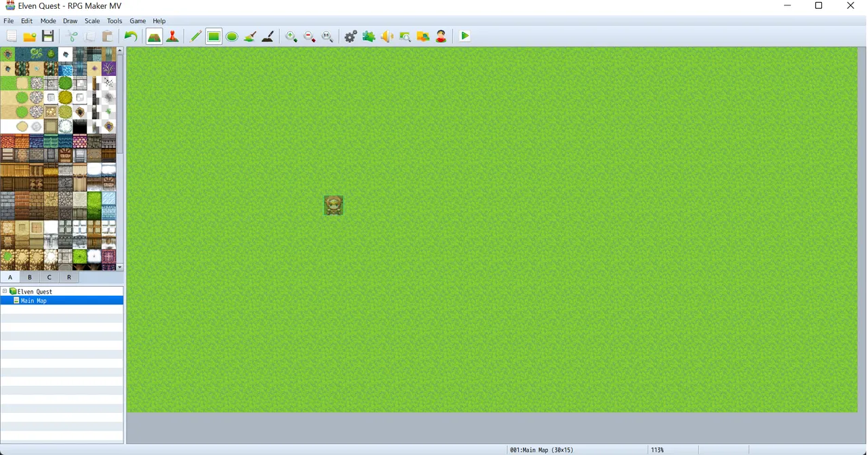Start Playtest with the green play button
The height and width of the screenshot is (455, 868).
[465, 37]
